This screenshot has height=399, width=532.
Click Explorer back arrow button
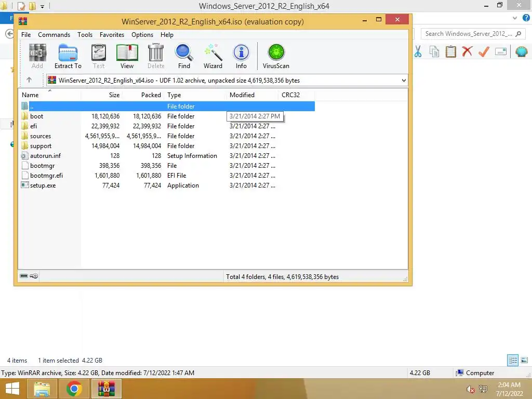[10, 34]
